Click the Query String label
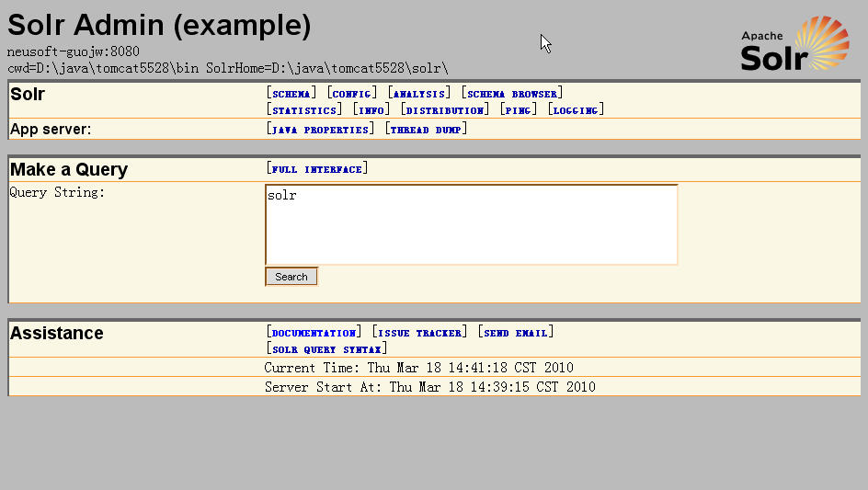 point(57,192)
